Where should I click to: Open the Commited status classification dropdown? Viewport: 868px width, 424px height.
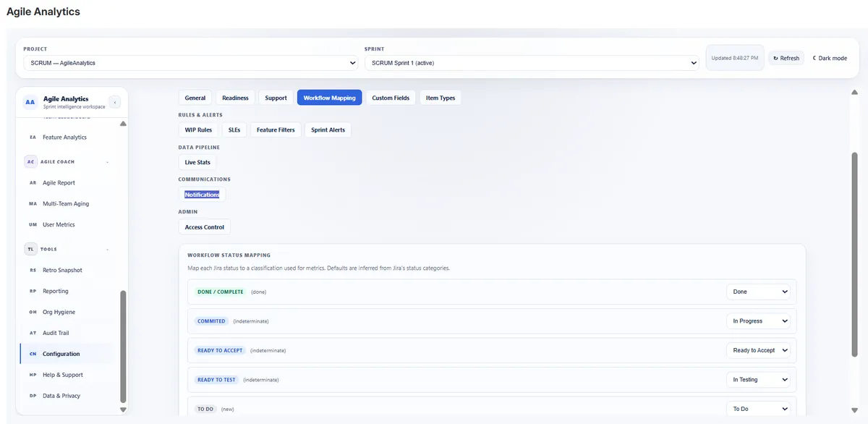pyautogui.click(x=758, y=321)
